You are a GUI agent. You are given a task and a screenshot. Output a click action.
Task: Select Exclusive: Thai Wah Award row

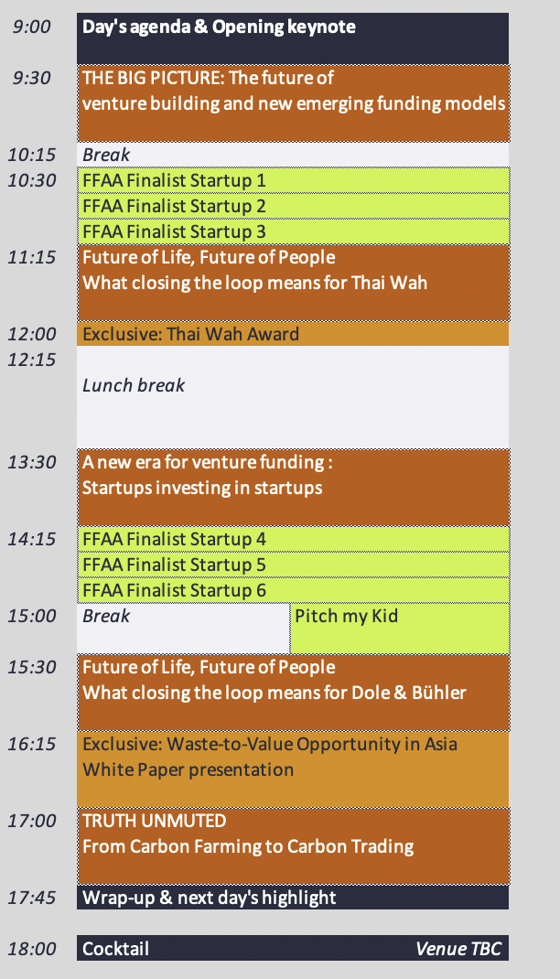[292, 334]
